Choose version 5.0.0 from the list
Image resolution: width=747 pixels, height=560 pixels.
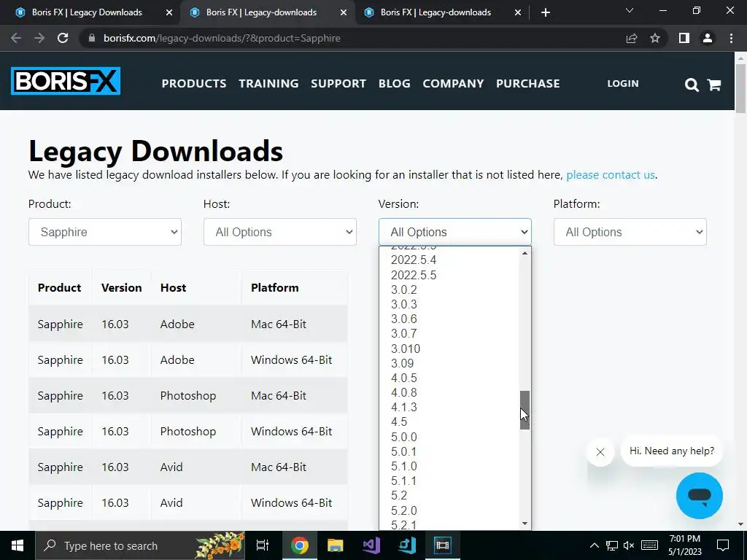[404, 437]
